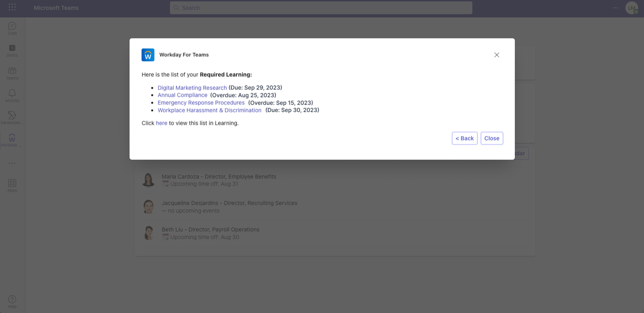The height and width of the screenshot is (313, 644).
Task: Open the Apps grid icon
Action: point(12,185)
